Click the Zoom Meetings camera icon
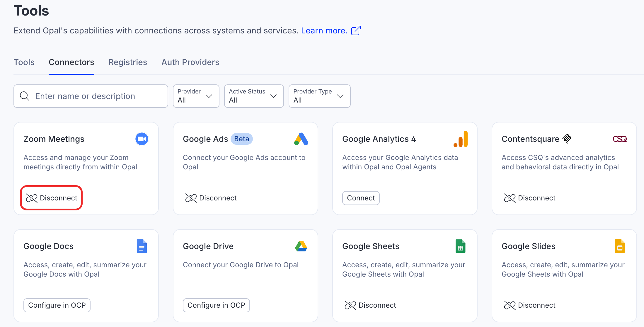The image size is (644, 327). pyautogui.click(x=142, y=139)
